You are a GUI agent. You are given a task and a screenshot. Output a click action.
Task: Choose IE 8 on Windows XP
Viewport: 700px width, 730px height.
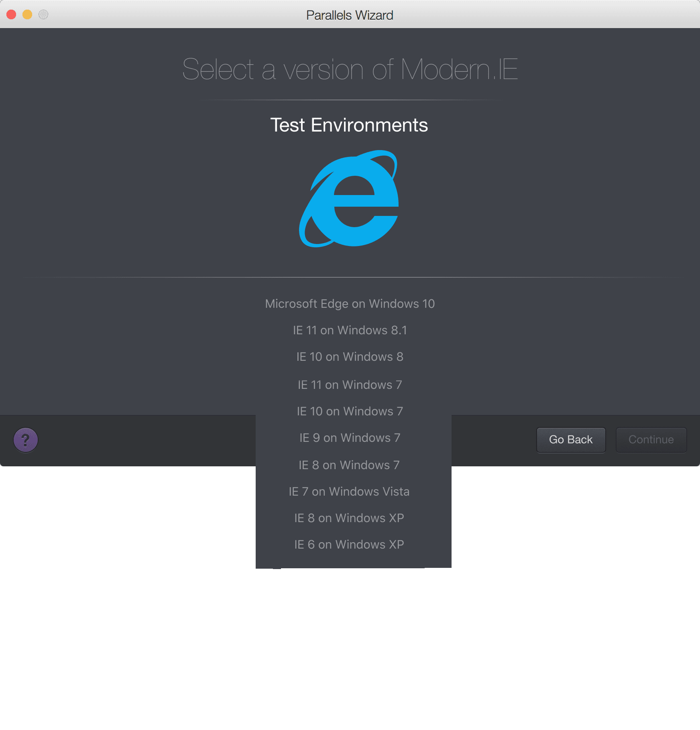[349, 518]
